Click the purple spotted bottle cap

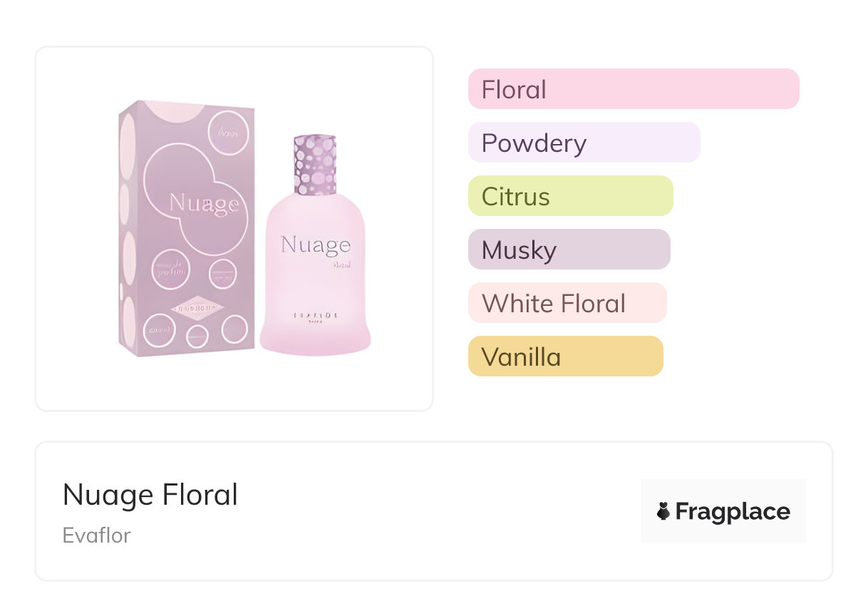click(315, 165)
